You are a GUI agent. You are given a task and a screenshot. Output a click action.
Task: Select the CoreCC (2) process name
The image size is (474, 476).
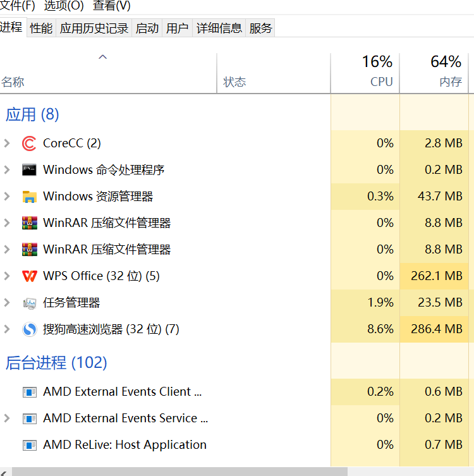coord(72,143)
